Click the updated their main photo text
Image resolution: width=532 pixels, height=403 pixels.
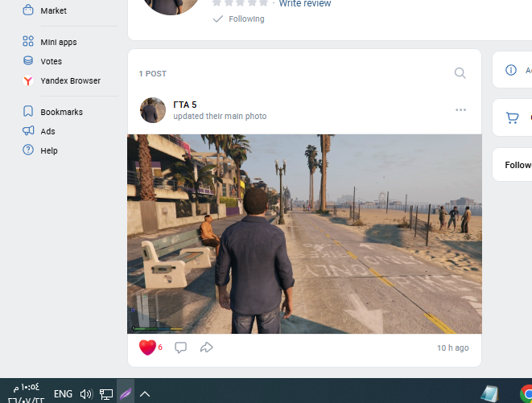pos(220,116)
